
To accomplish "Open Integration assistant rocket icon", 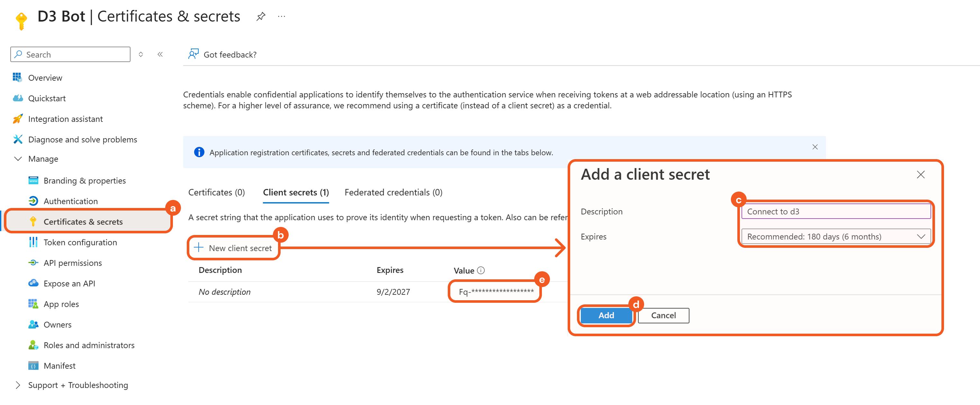I will tap(17, 119).
